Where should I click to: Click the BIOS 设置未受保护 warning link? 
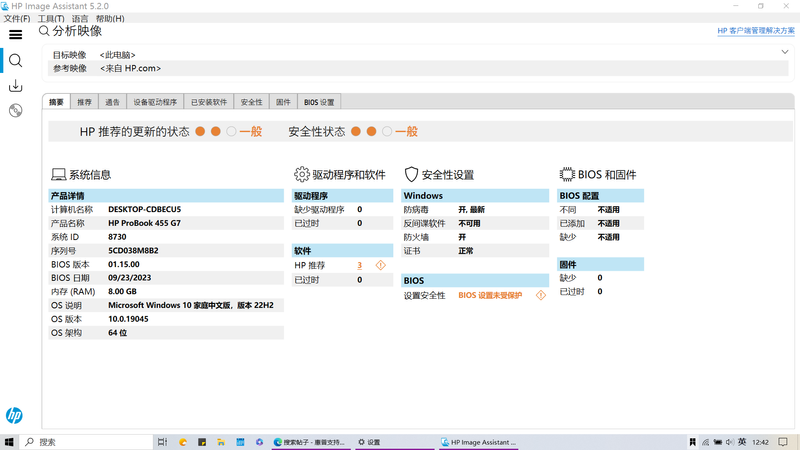[495, 295]
